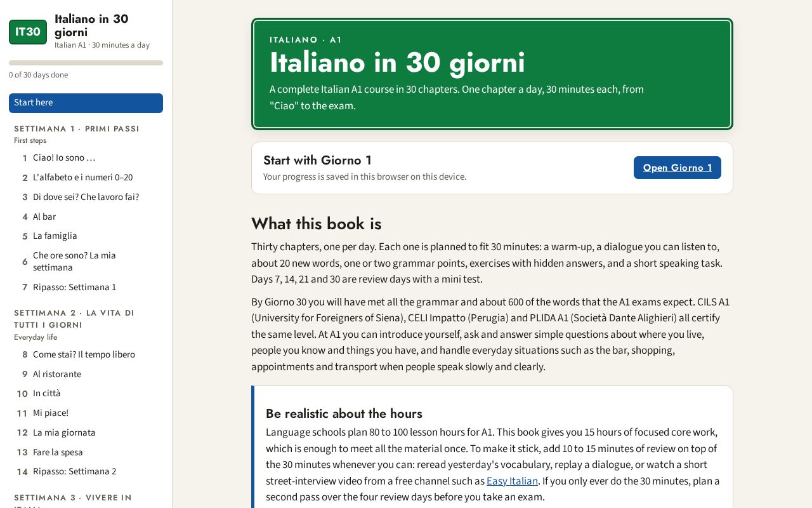
Task: Select chapter 9 Al ristorante
Action: [86, 375]
